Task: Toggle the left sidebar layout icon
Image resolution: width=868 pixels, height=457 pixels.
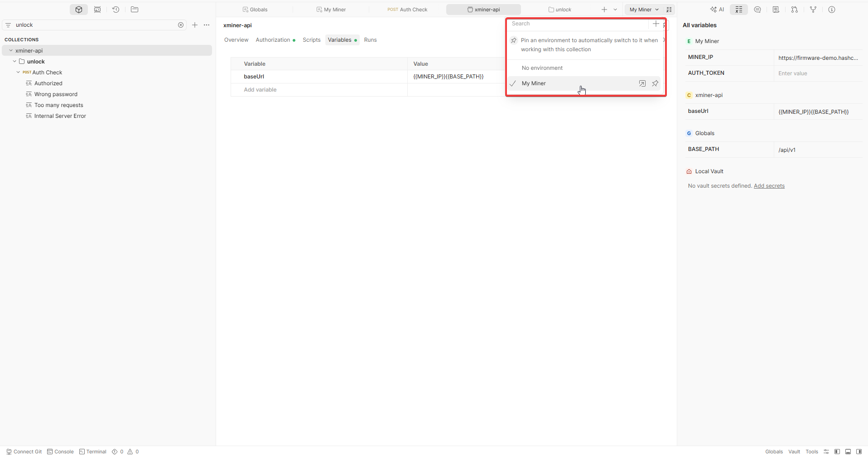Action: pyautogui.click(x=837, y=452)
